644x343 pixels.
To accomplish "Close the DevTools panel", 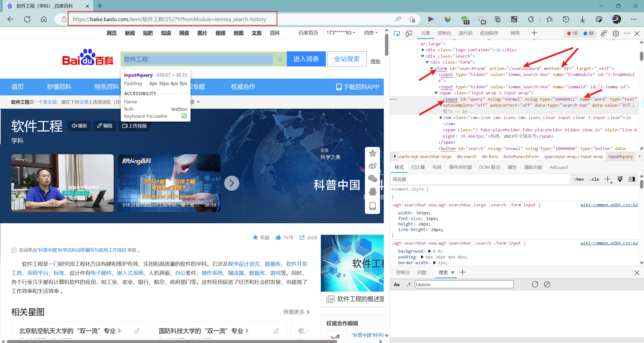I will [x=637, y=33].
